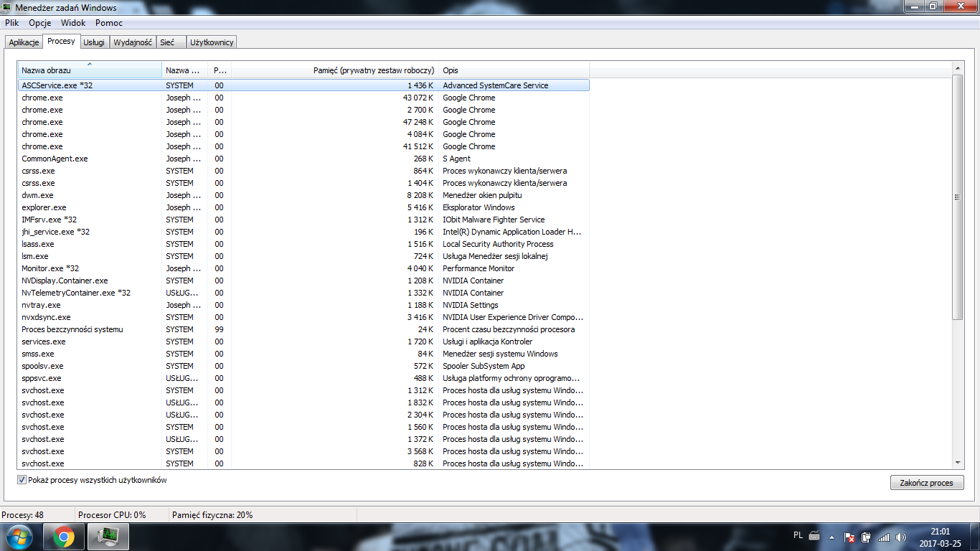Click the 'NVIDIA Settings' description cell
The width and height of the screenshot is (980, 551).
[x=471, y=305]
